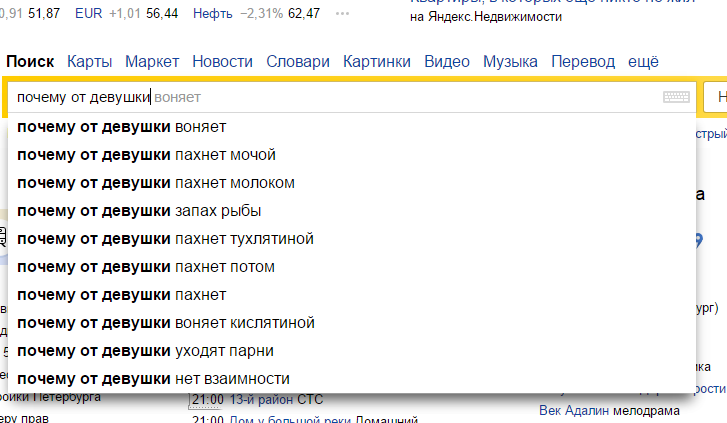Switch to the Новости tab
727x423 pixels.
click(x=223, y=62)
